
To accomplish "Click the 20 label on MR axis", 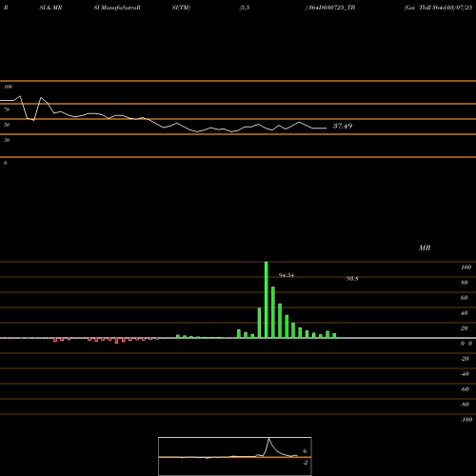I will [465, 328].
